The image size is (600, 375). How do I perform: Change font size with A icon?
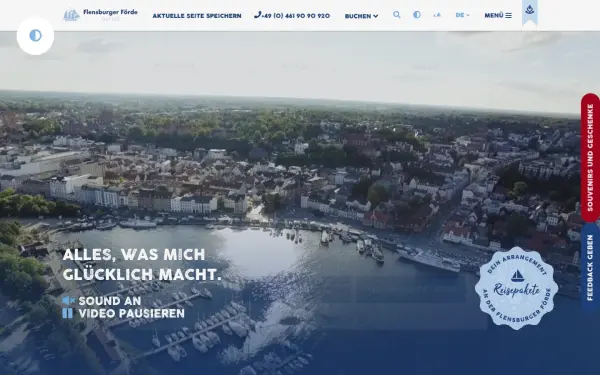(x=437, y=15)
